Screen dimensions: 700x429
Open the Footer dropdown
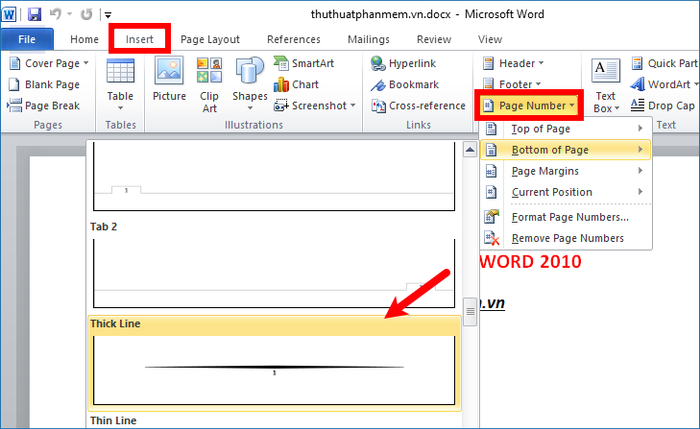pyautogui.click(x=512, y=84)
